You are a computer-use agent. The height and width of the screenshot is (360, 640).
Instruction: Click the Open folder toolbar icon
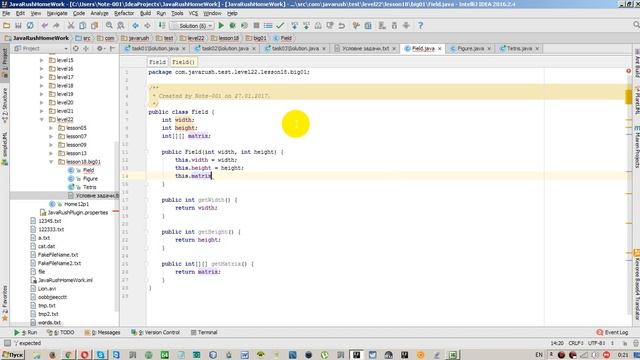pyautogui.click(x=7, y=25)
